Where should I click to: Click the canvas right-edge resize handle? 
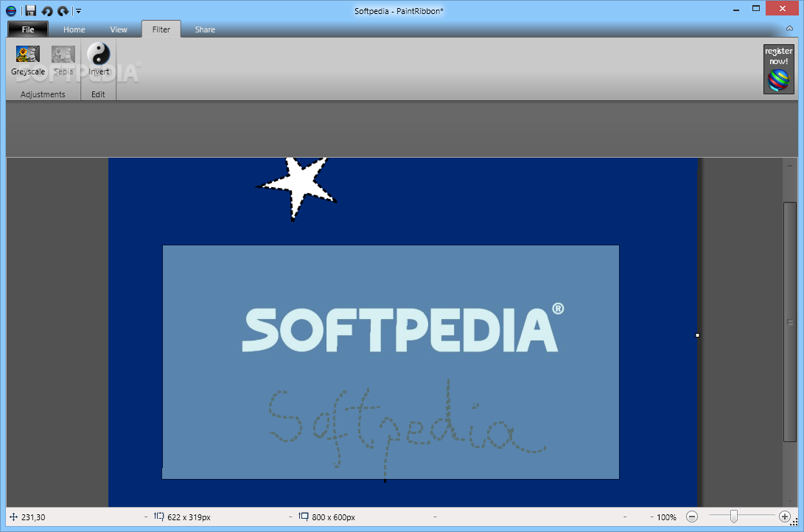[x=697, y=335]
